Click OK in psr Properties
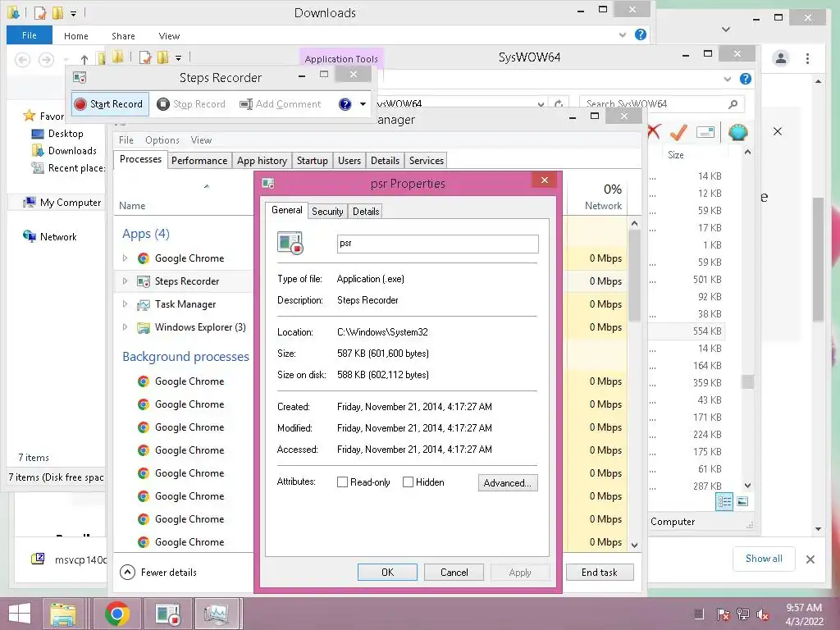The image size is (840, 630). [387, 572]
